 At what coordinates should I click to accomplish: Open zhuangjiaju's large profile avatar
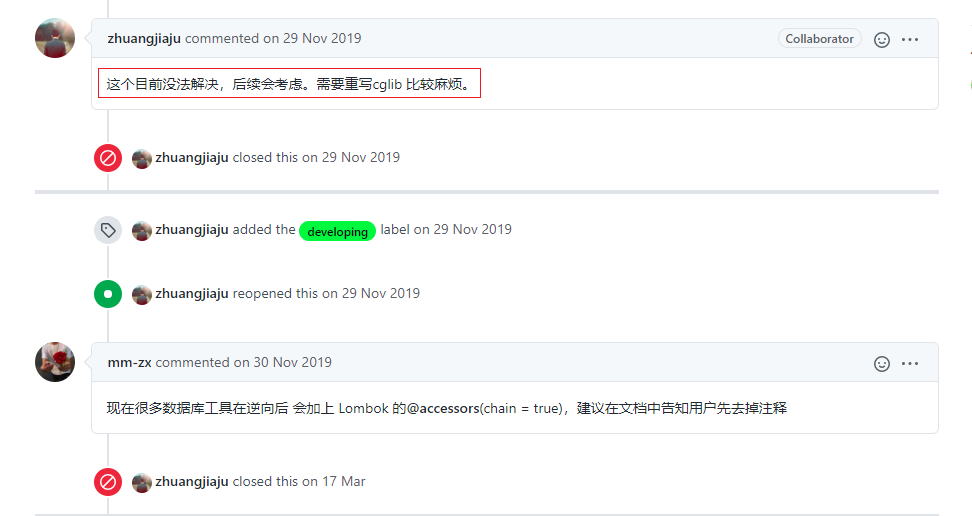(x=55, y=38)
